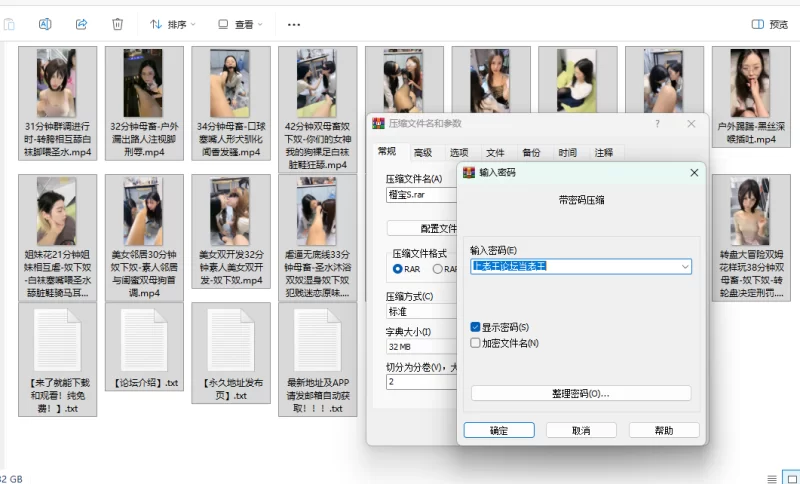Open the 字典大小 32 MB dropdown

point(421,347)
